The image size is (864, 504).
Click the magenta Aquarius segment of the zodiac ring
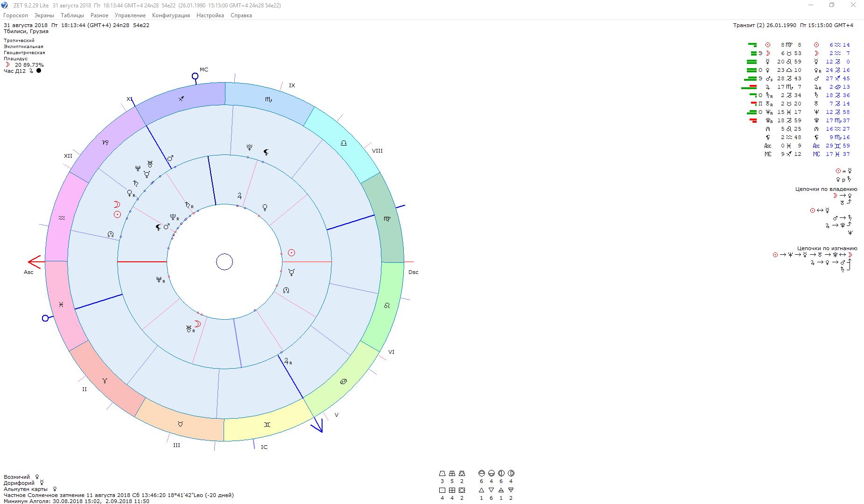tap(62, 218)
